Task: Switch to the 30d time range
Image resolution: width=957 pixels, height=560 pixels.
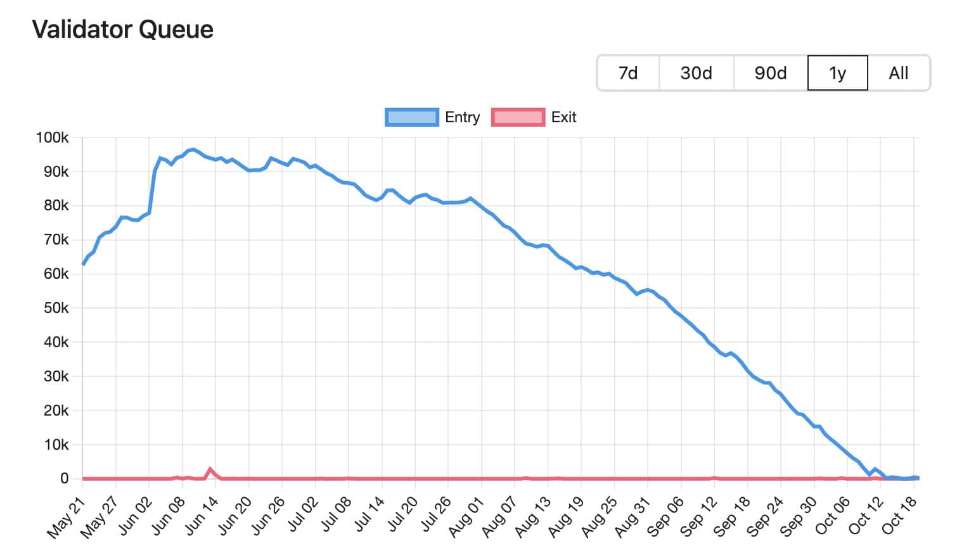Action: (696, 73)
